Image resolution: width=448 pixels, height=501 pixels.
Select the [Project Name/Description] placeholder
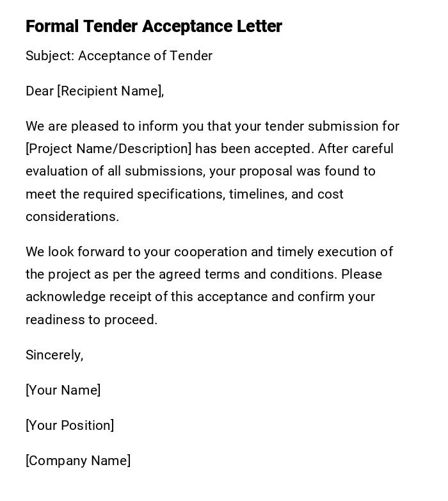click(108, 149)
